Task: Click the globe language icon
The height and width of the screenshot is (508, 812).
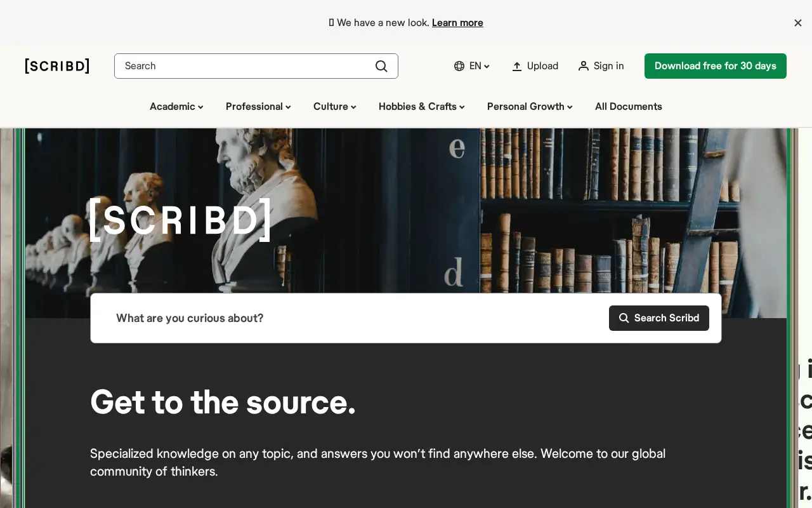Action: [459, 66]
